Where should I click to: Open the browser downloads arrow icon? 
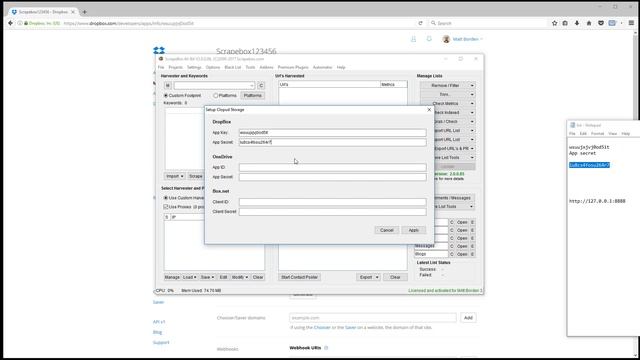pyautogui.click(x=577, y=23)
